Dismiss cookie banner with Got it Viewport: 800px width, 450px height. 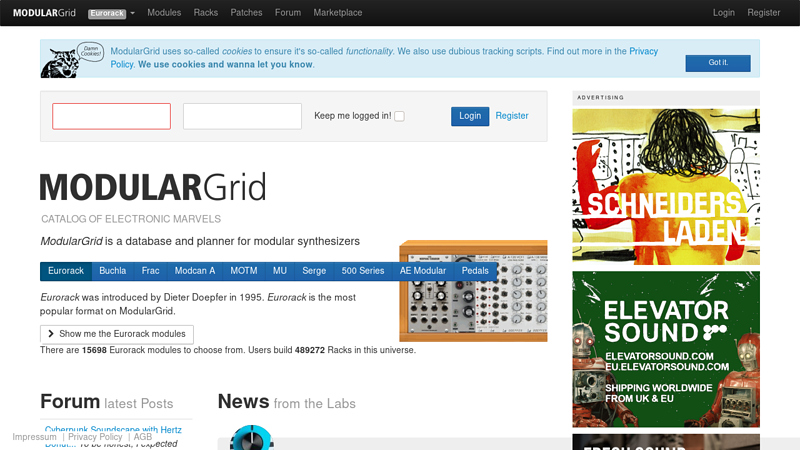tap(718, 63)
